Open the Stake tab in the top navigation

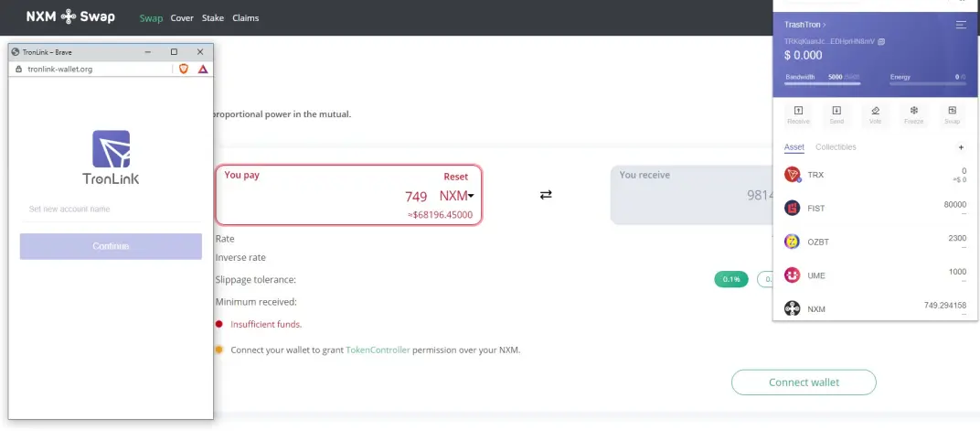[212, 18]
